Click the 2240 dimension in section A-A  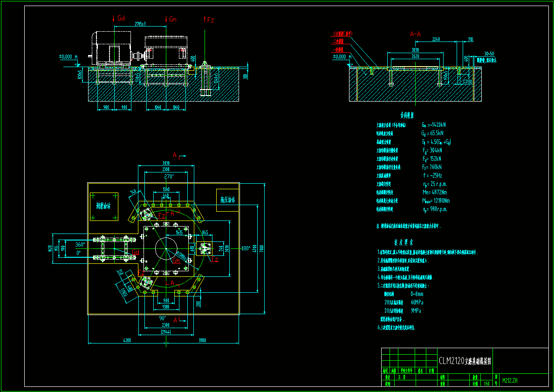(x=436, y=39)
